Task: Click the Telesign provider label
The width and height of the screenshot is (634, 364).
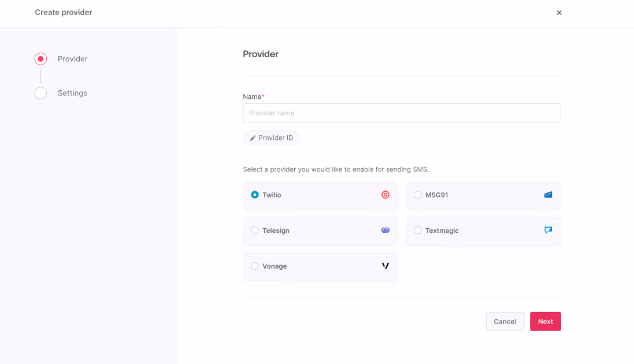Action: click(x=276, y=231)
